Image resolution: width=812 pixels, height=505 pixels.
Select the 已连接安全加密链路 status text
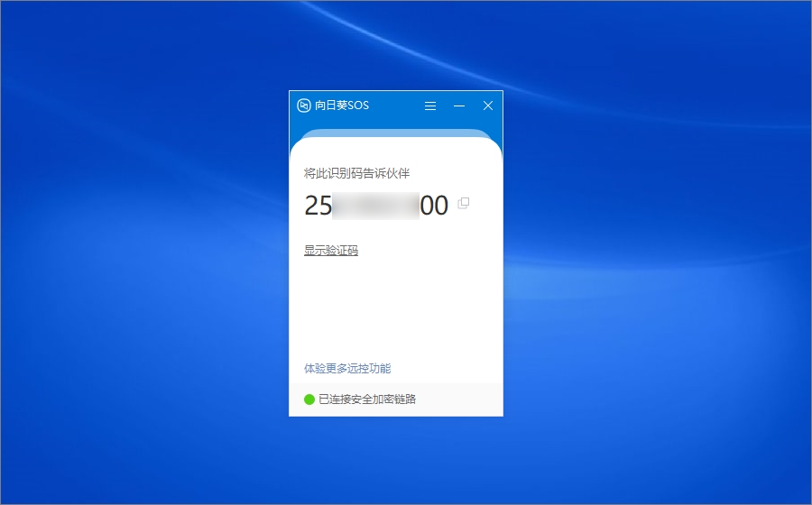click(367, 399)
